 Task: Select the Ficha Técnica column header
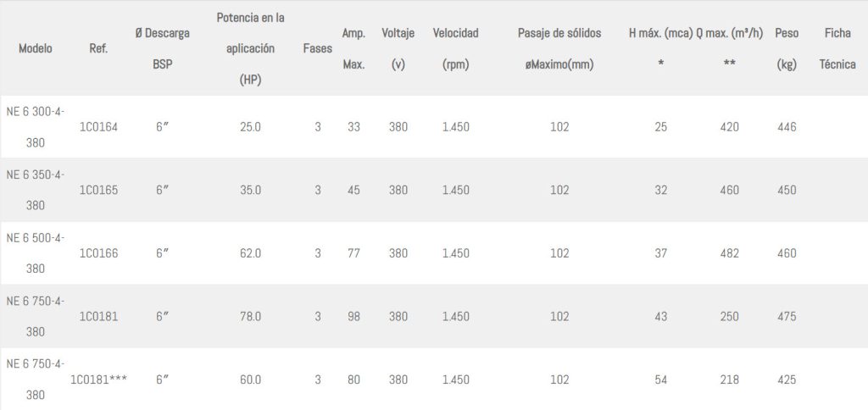pyautogui.click(x=837, y=48)
